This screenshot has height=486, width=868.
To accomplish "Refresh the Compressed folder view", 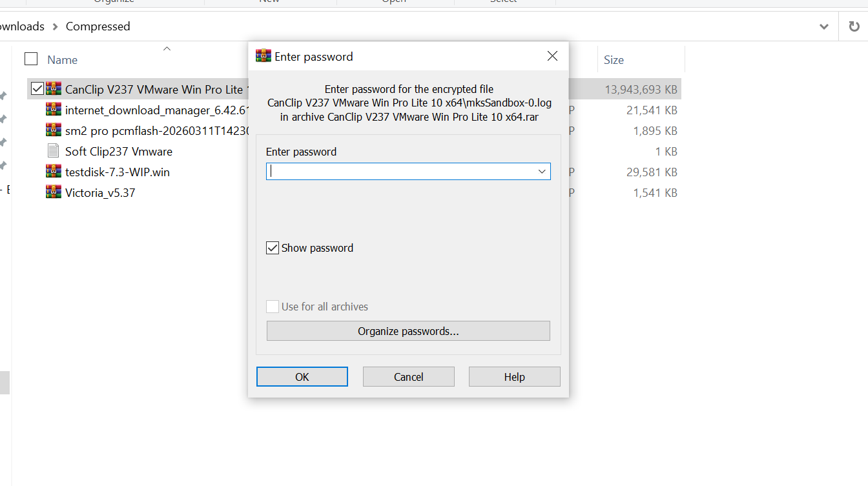I will 854,26.
